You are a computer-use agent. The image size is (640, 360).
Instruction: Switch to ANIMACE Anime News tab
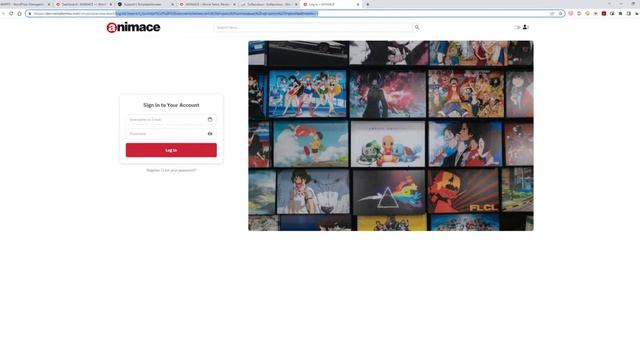point(207,4)
